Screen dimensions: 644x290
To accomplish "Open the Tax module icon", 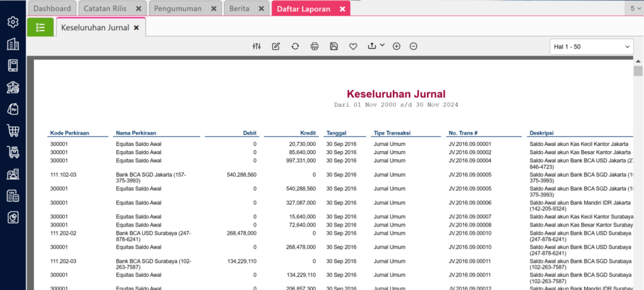I will [x=13, y=196].
